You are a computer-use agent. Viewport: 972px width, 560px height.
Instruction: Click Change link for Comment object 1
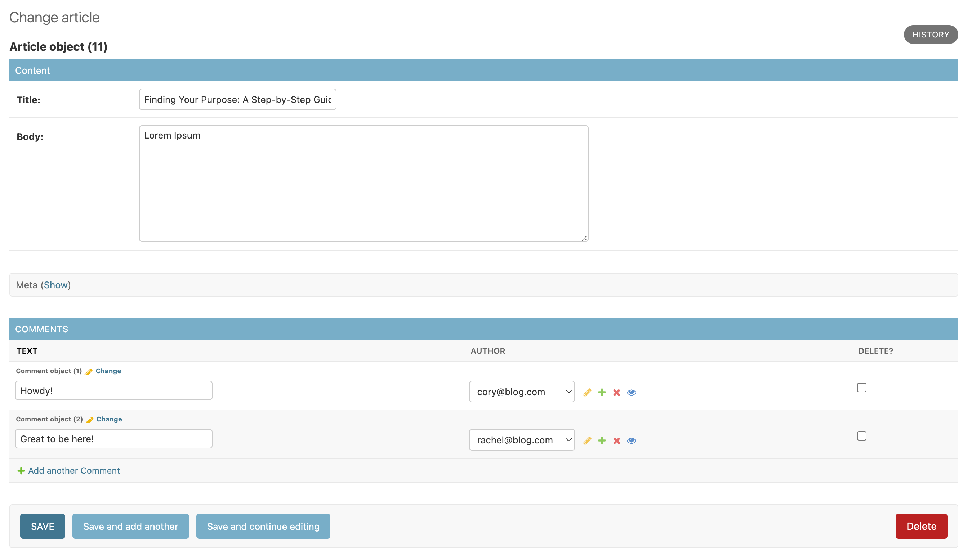point(108,371)
